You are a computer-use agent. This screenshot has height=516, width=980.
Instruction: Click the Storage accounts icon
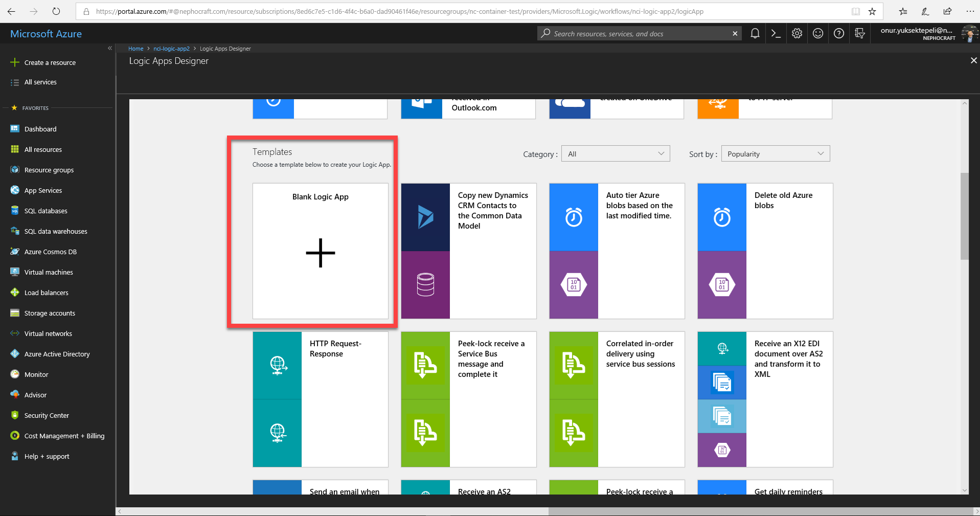click(x=15, y=313)
